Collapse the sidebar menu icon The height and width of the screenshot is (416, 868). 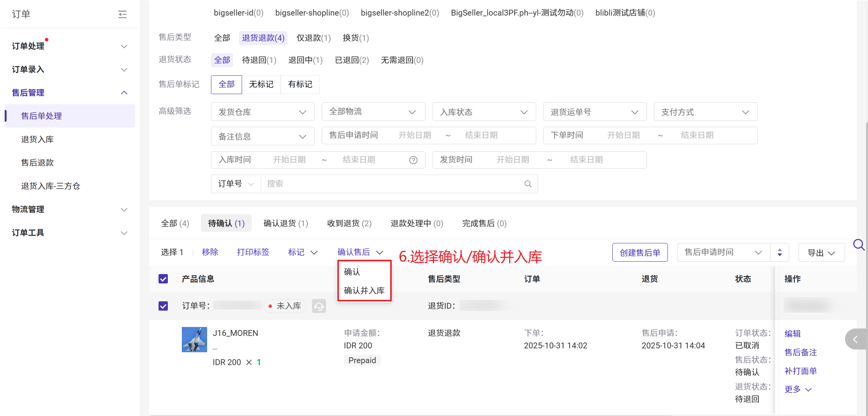122,14
